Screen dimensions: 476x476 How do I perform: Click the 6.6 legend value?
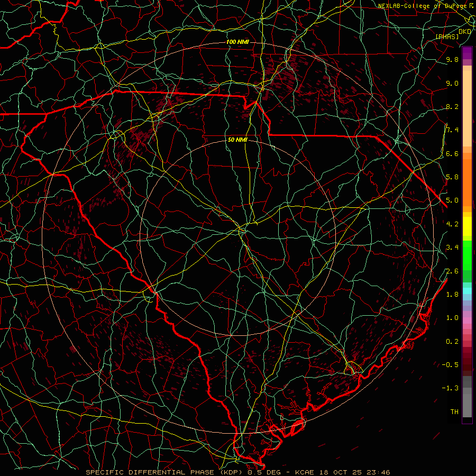[x=452, y=153]
